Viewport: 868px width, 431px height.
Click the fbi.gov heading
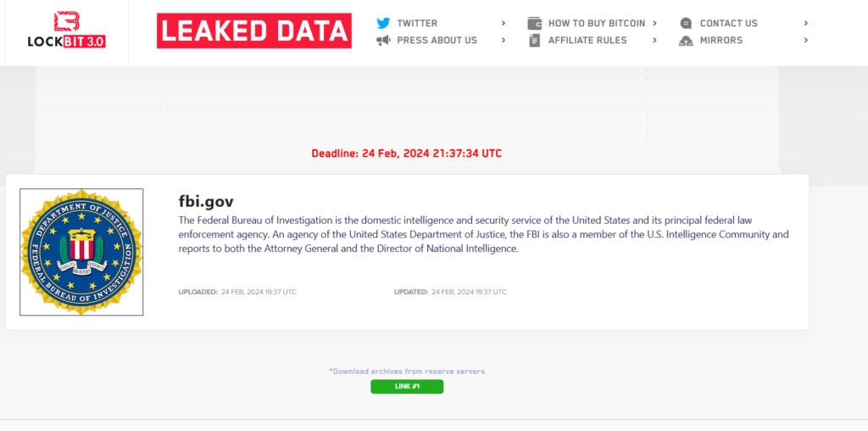(x=206, y=201)
